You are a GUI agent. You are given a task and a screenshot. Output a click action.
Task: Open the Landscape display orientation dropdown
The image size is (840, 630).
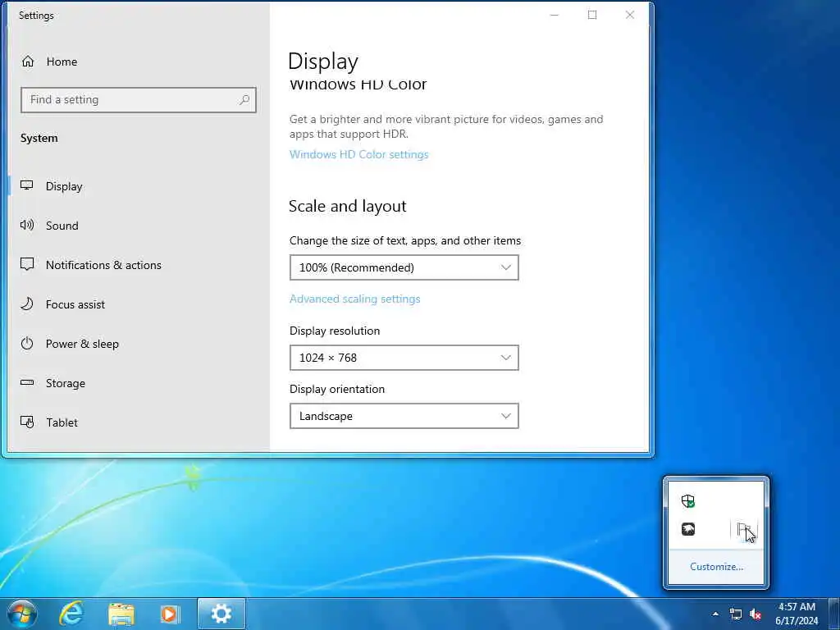[x=404, y=416]
